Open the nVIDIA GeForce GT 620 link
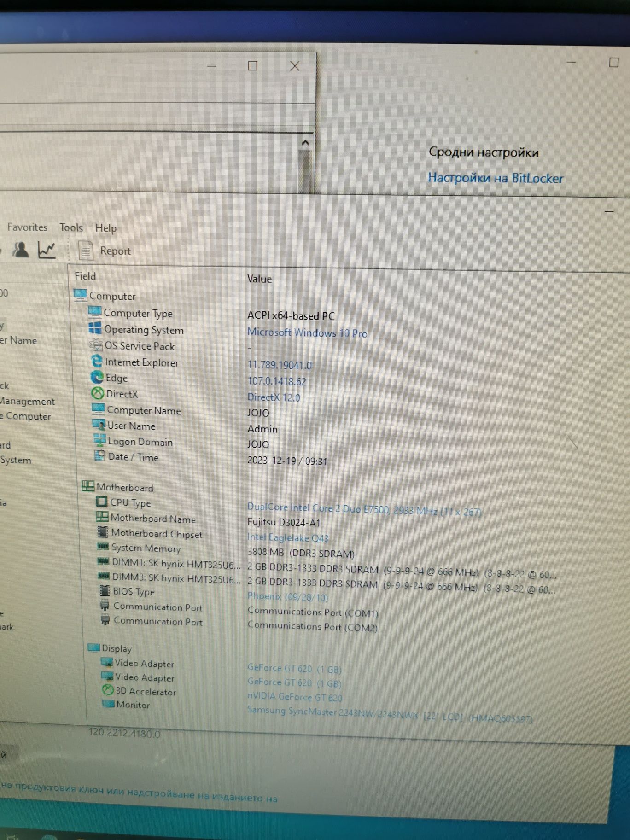The width and height of the screenshot is (630, 840). [295, 697]
